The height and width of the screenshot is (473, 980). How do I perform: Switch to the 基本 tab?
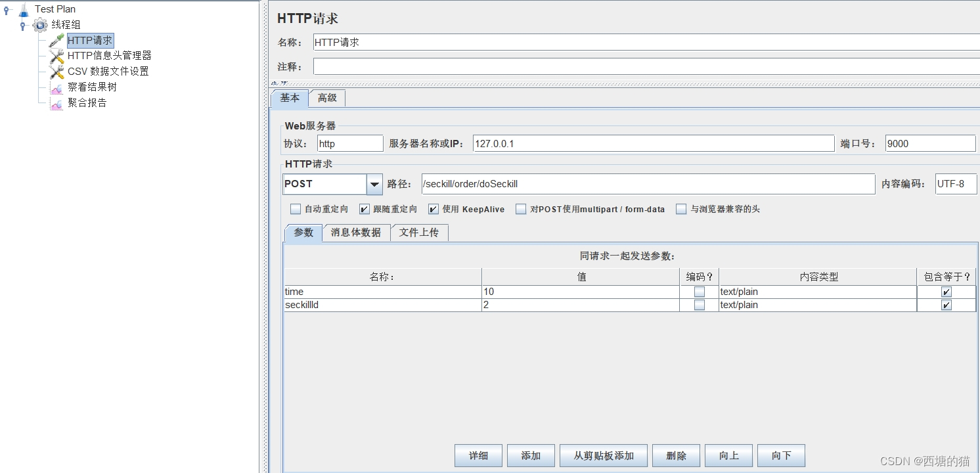point(290,98)
